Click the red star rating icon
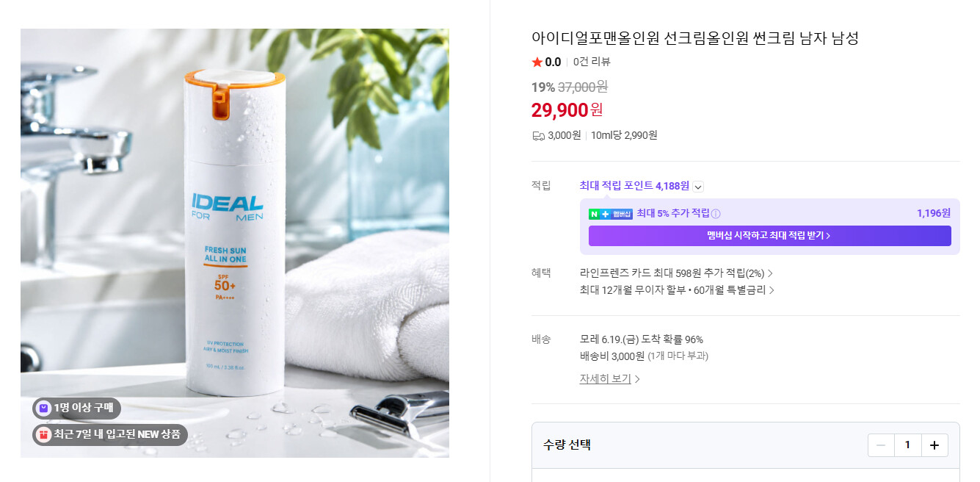Viewport: 980px width, 482px height. [x=537, y=62]
